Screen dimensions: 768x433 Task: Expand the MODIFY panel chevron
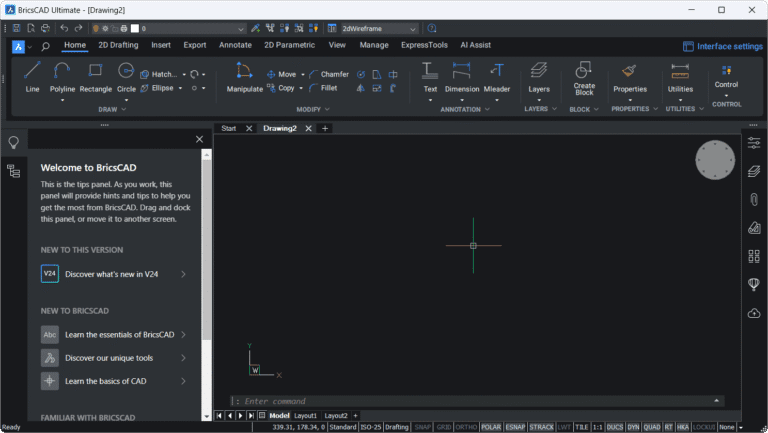tap(327, 109)
